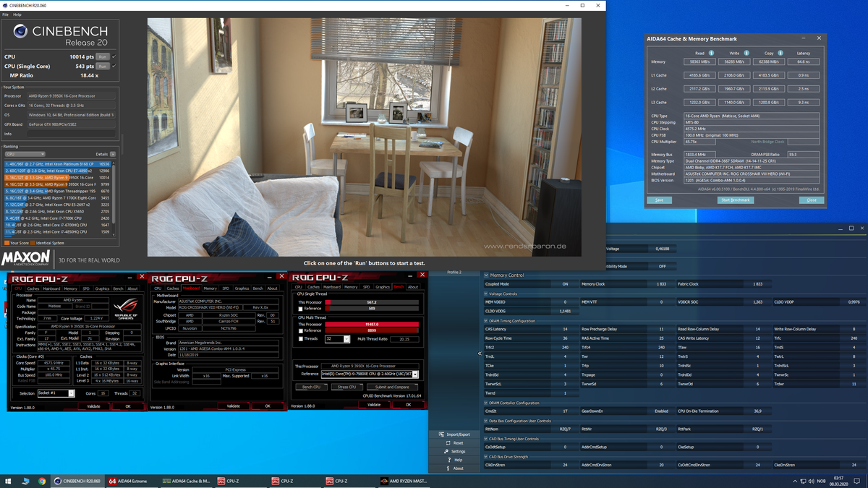Open Caches tab in CPU-Z CPU-page window
868x488 pixels.
coord(35,288)
